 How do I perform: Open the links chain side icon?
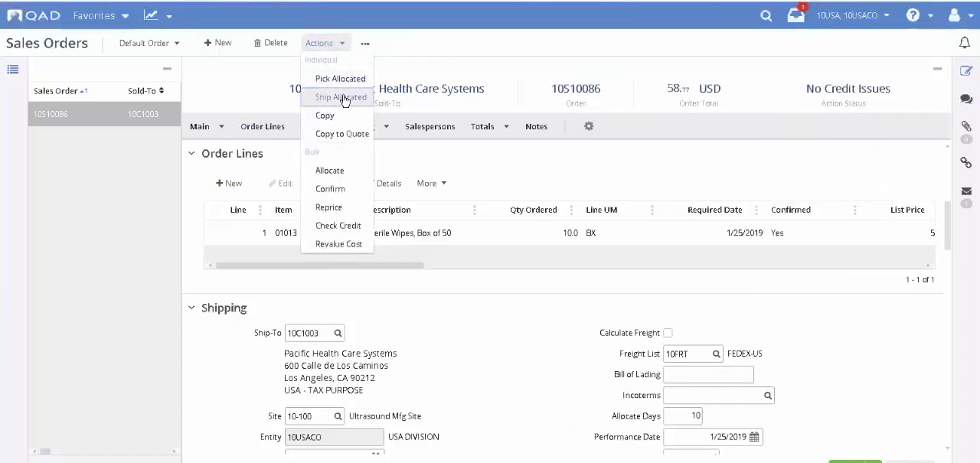click(x=966, y=162)
